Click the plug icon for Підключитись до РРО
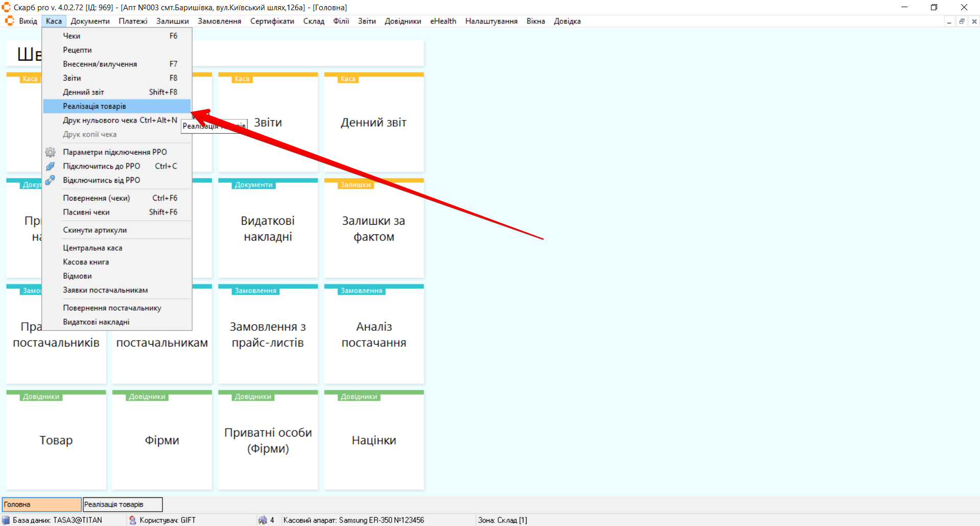Viewport: 980px width, 526px height. coord(50,166)
